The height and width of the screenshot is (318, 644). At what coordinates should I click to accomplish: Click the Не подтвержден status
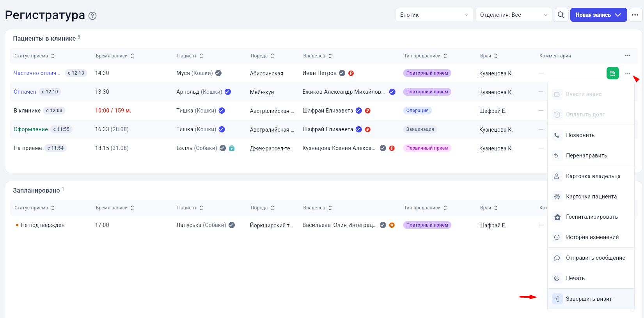click(43, 225)
